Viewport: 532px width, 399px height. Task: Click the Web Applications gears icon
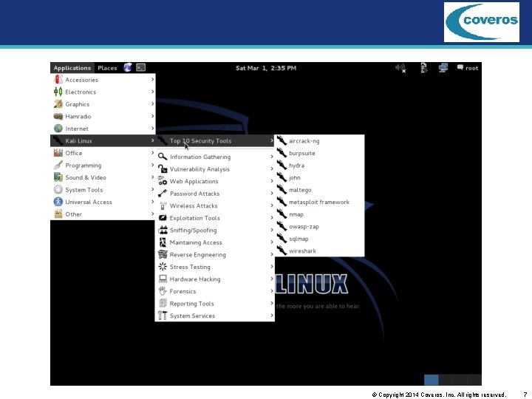click(x=163, y=181)
